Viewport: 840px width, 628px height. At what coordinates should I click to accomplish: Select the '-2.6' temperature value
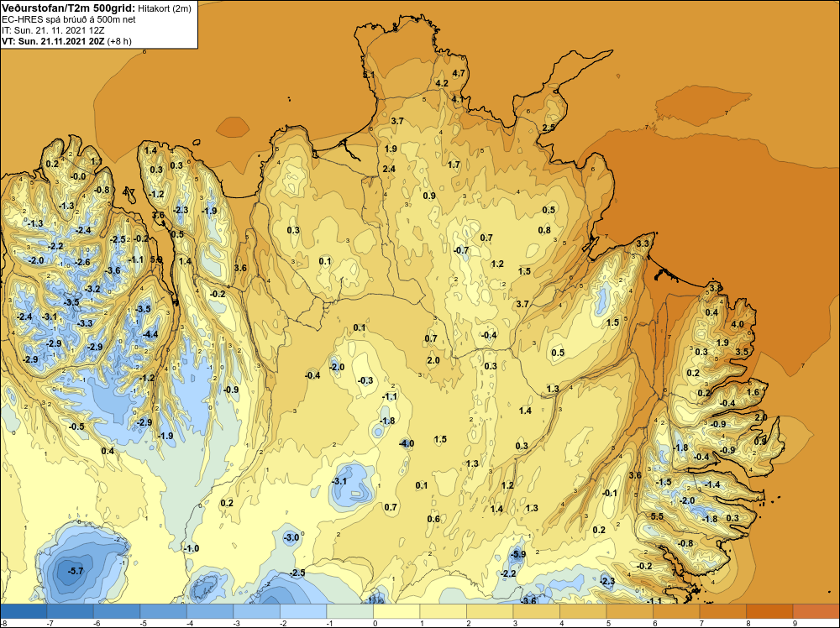pyautogui.click(x=82, y=262)
